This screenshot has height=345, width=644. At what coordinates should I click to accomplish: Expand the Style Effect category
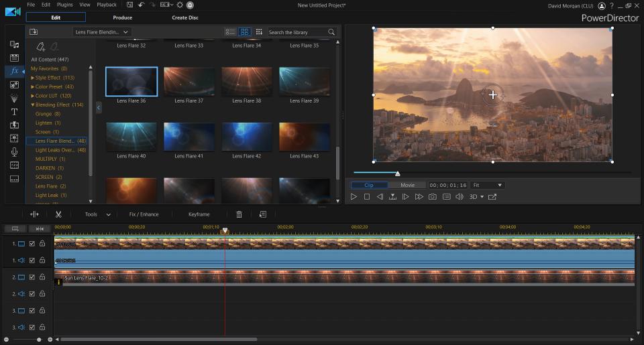32,78
